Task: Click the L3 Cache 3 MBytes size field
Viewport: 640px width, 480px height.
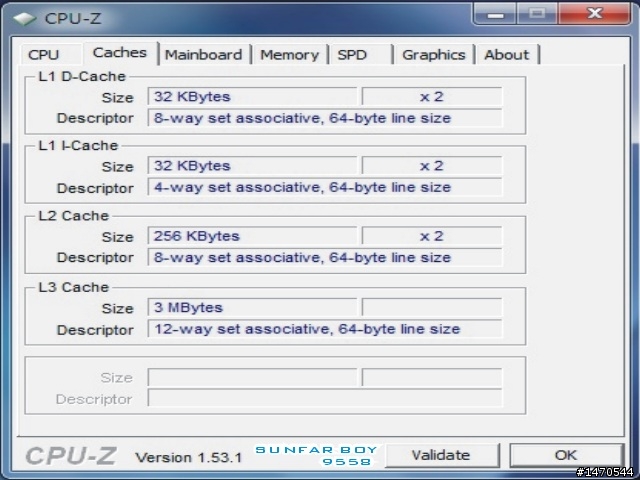Action: click(252, 307)
